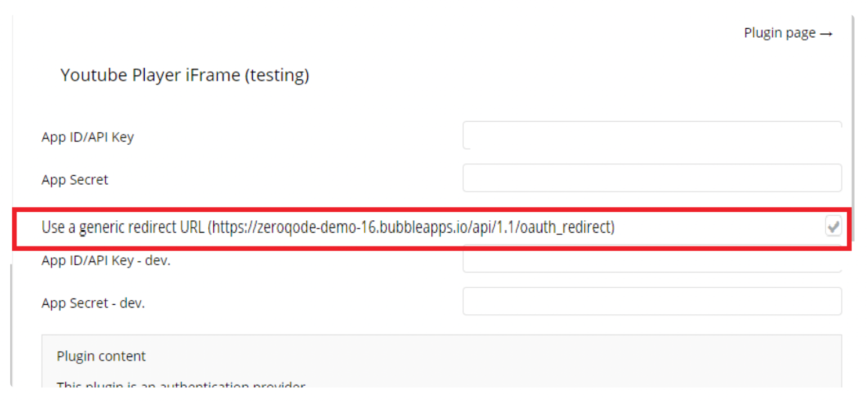Click the Youtube Player iFrame (testing) title
Screen dimensions: 868x401
185,75
